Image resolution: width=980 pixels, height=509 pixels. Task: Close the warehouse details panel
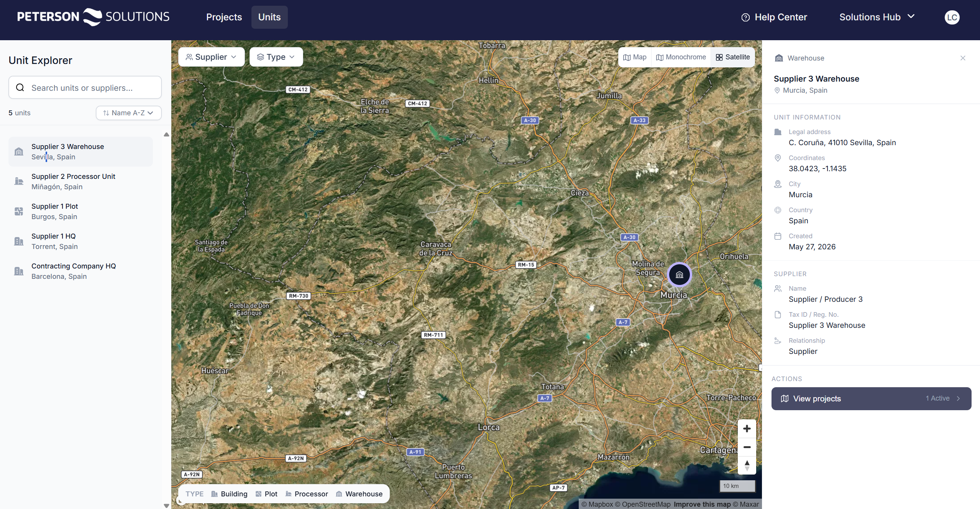click(x=963, y=58)
